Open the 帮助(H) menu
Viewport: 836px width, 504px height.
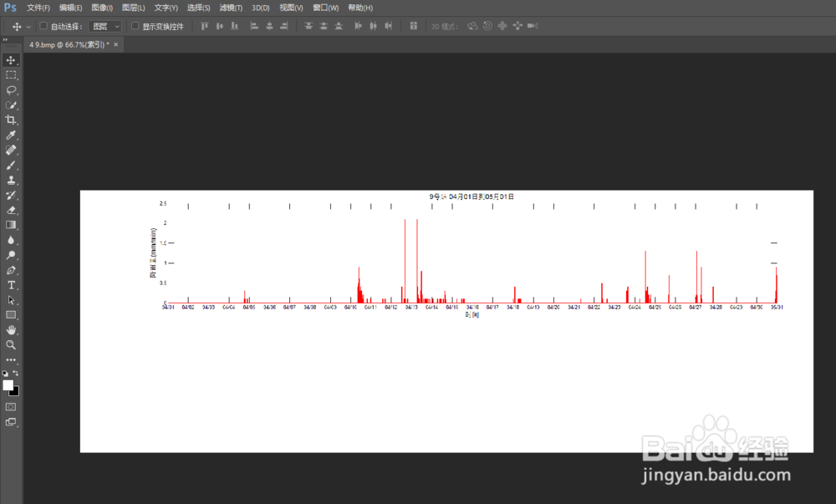[360, 8]
